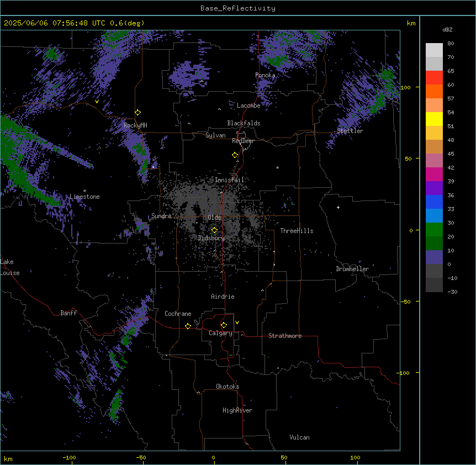Click the Didsbury town label
Screen dimensions: 476x465
211,238
